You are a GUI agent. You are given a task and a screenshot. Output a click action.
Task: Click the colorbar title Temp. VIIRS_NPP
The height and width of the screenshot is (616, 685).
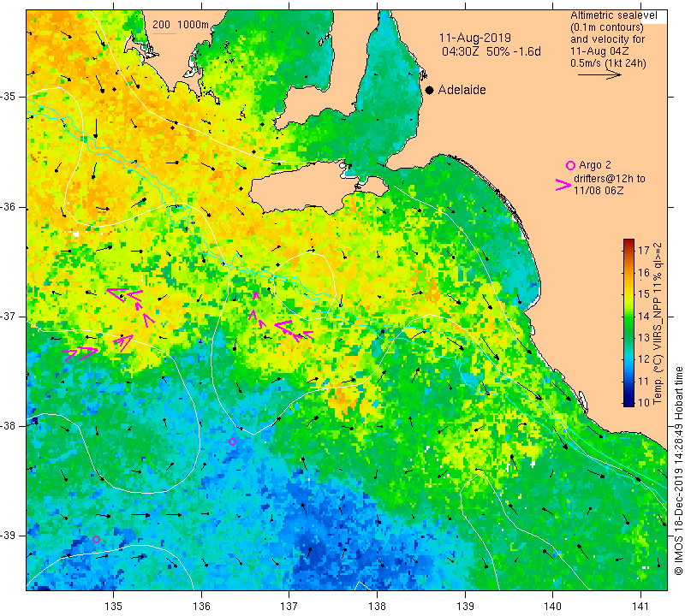[x=657, y=323]
